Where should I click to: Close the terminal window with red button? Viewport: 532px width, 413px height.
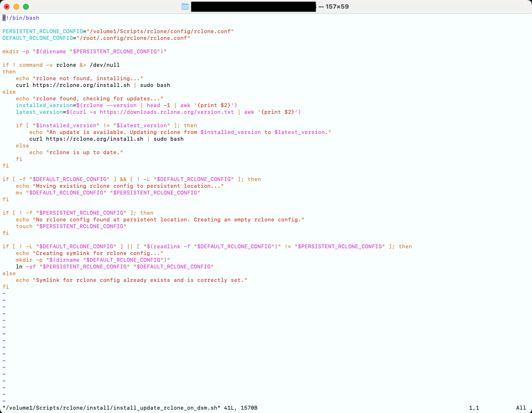click(x=7, y=7)
